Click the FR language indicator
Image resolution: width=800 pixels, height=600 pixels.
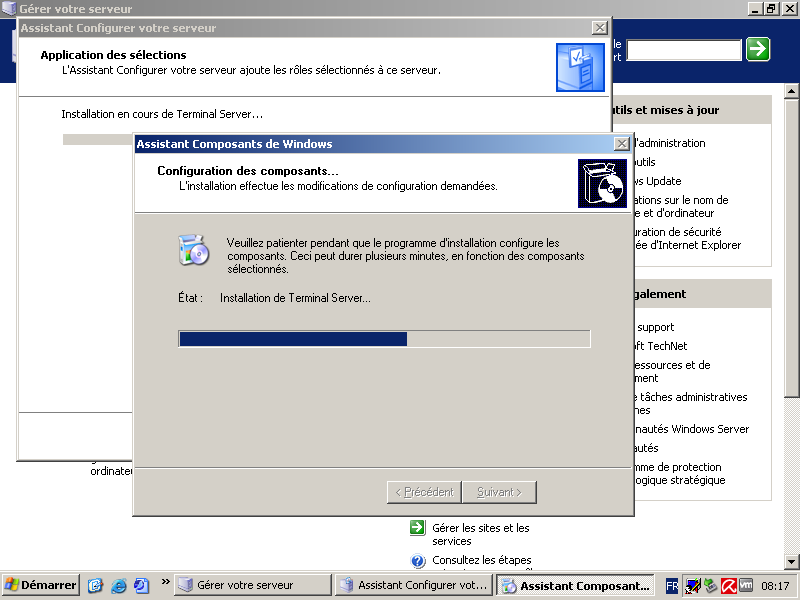click(x=672, y=585)
